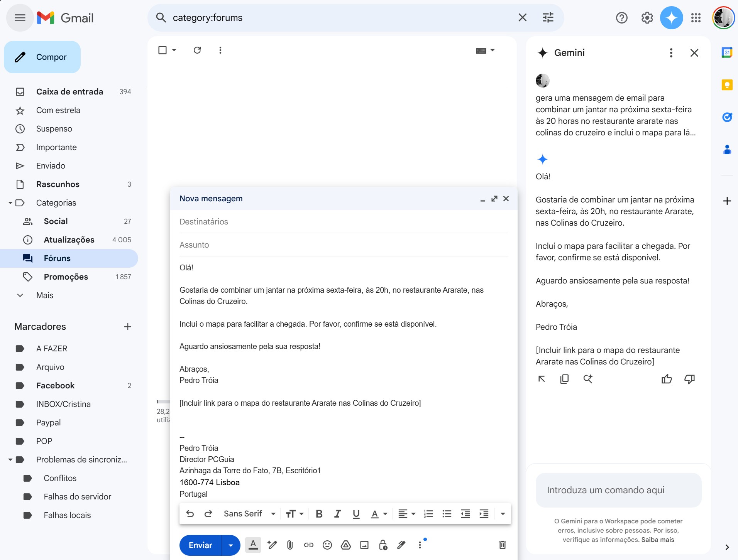Attach files with paperclip icon
This screenshot has width=738, height=560.
click(290, 545)
